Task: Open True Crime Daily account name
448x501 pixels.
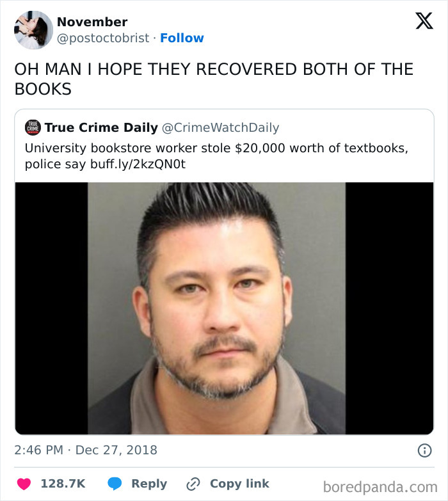Action: 101,127
